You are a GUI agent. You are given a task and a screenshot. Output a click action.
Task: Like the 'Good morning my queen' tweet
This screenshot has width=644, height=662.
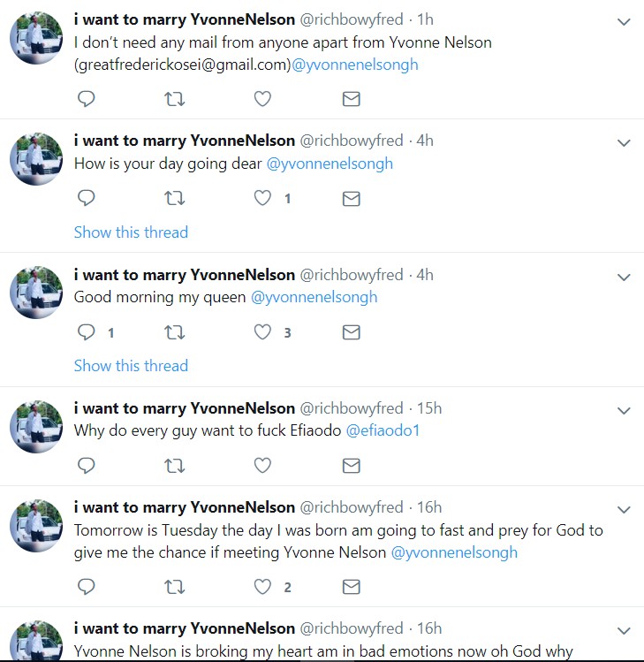(262, 331)
